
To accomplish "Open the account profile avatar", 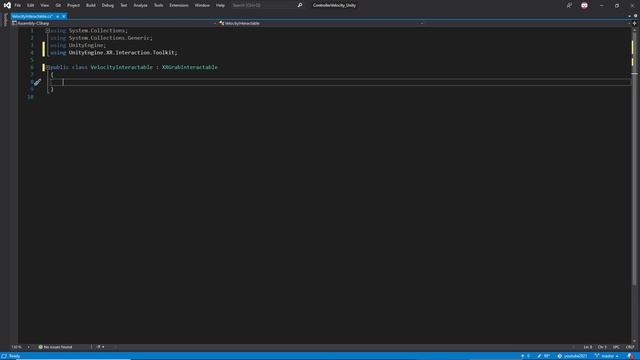I will pyautogui.click(x=584, y=5).
